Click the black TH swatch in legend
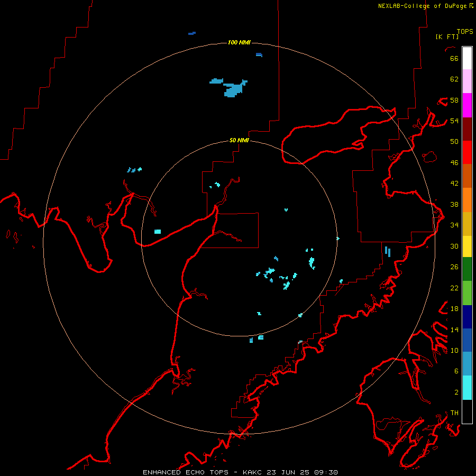Screen dimensions: 476x476 point(467,411)
